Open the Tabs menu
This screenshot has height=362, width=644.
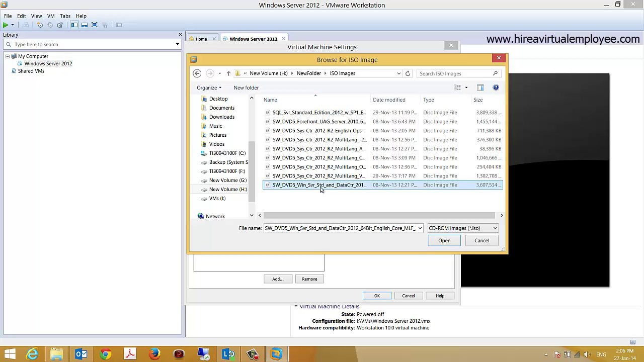point(65,16)
